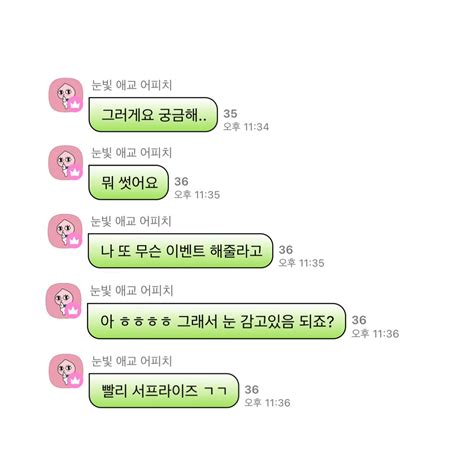The width and height of the screenshot is (474, 474).
Task: Open the Apeach avatar next to '그러게요 궁금해..'
Action: pyautogui.click(x=66, y=95)
